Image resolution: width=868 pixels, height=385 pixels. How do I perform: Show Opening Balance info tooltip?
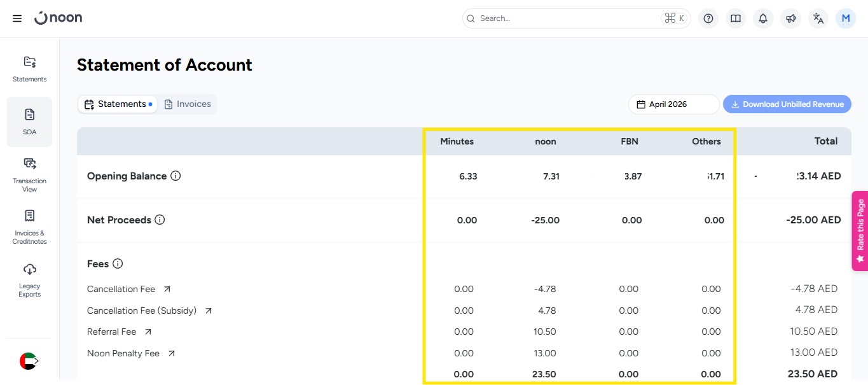(x=176, y=176)
